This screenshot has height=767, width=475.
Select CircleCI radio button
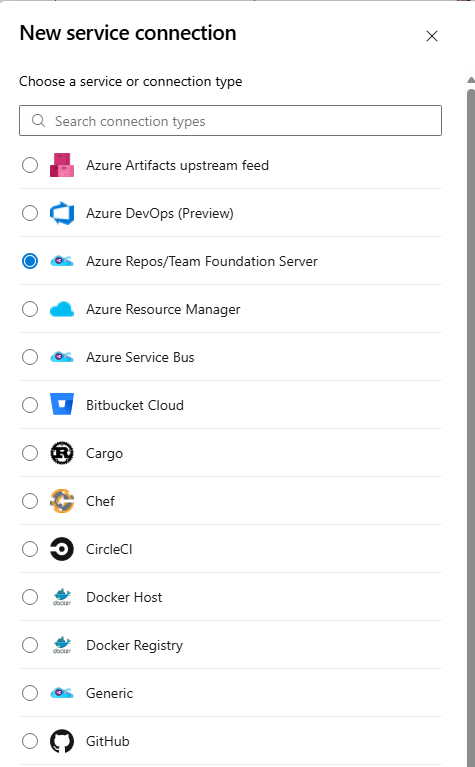30,549
